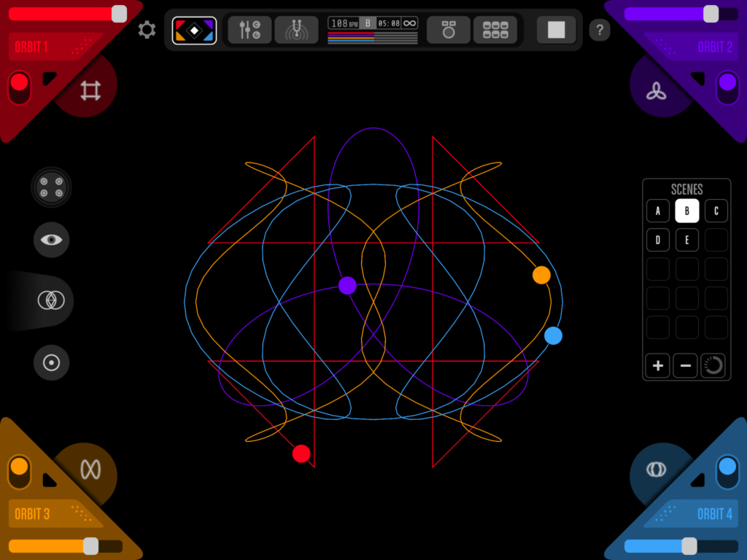The height and width of the screenshot is (560, 747).
Task: Switch to scene D
Action: (658, 240)
